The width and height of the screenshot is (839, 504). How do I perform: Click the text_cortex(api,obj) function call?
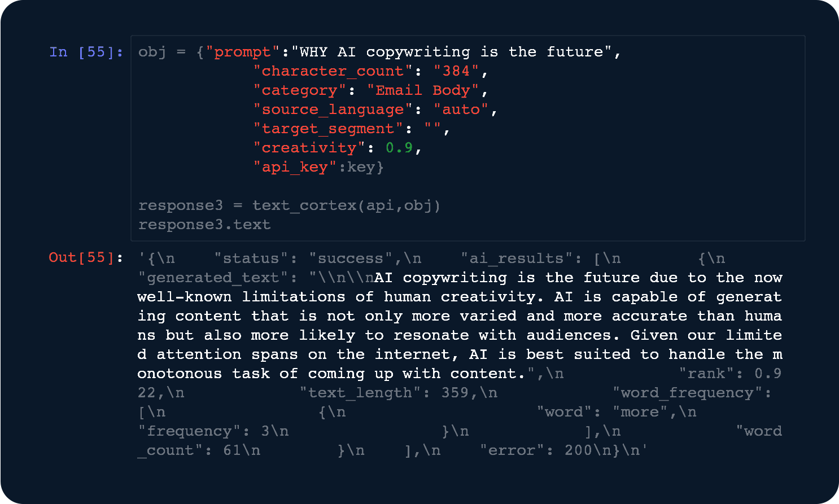click(346, 205)
